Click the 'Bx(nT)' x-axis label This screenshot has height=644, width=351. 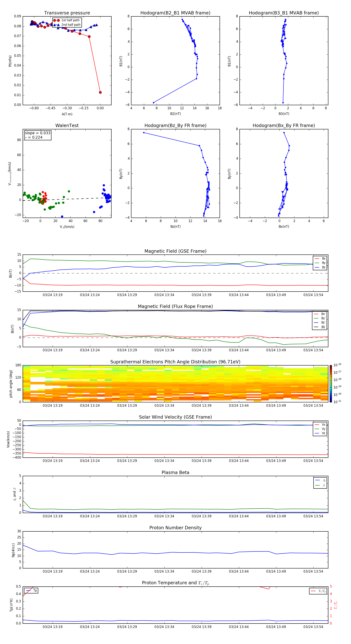coord(284,227)
